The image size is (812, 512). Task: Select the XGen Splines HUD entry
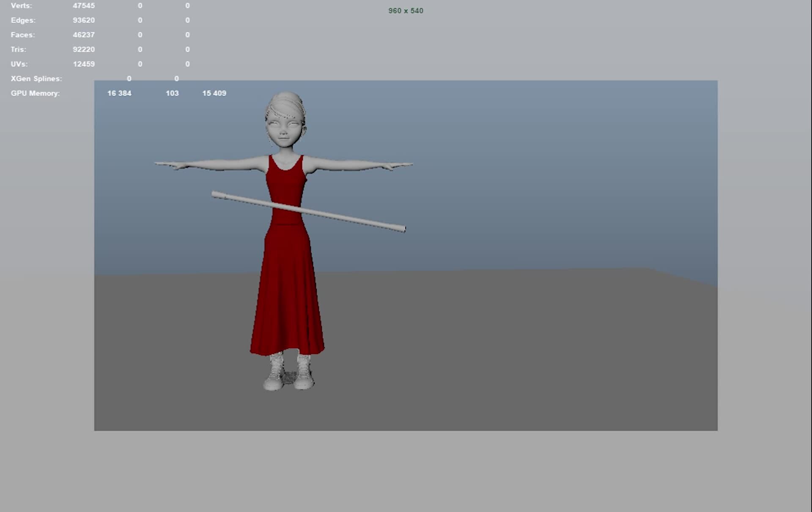click(x=36, y=79)
